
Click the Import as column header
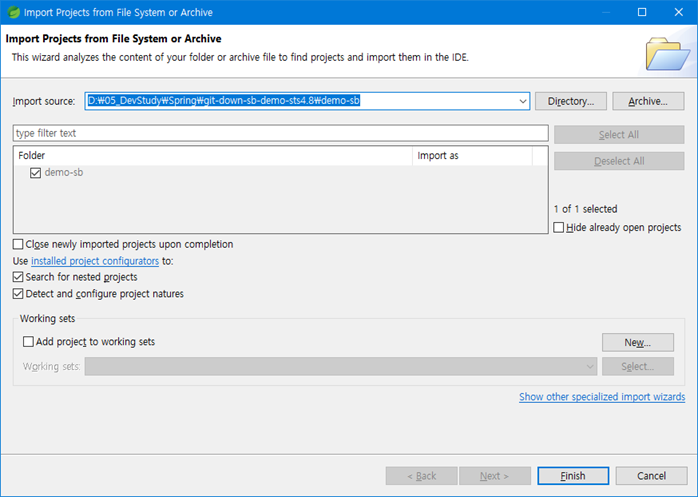pyautogui.click(x=472, y=155)
